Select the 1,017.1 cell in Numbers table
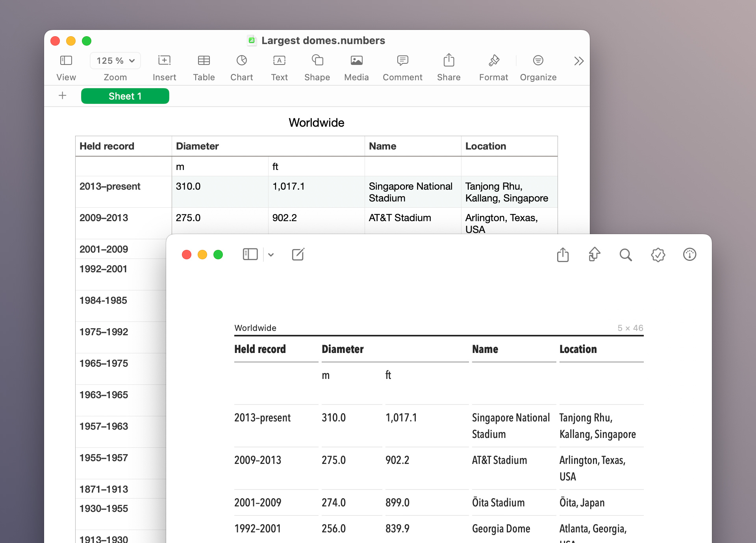Image resolution: width=756 pixels, height=543 pixels. pyautogui.click(x=317, y=192)
